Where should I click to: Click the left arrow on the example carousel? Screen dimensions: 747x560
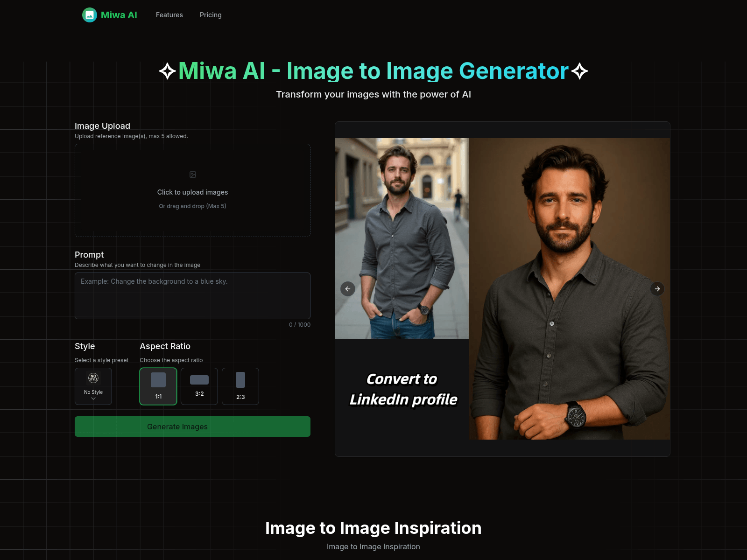click(347, 289)
